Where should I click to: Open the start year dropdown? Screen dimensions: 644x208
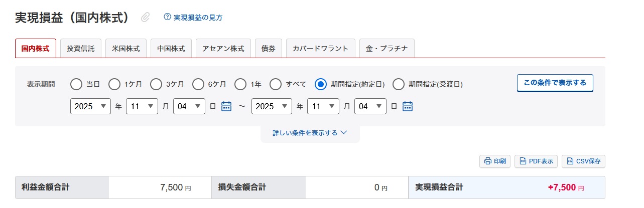pyautogui.click(x=90, y=106)
